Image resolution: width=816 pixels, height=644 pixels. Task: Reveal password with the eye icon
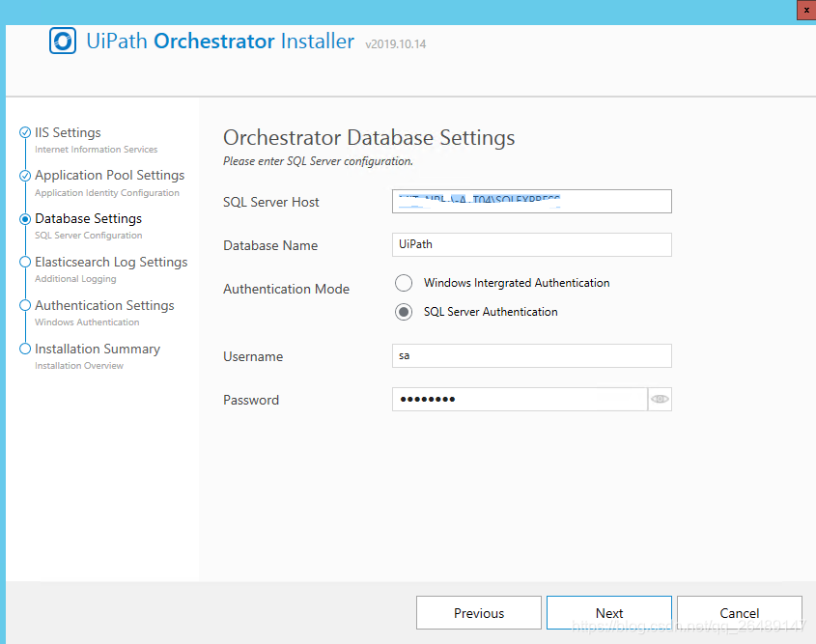[x=660, y=399]
